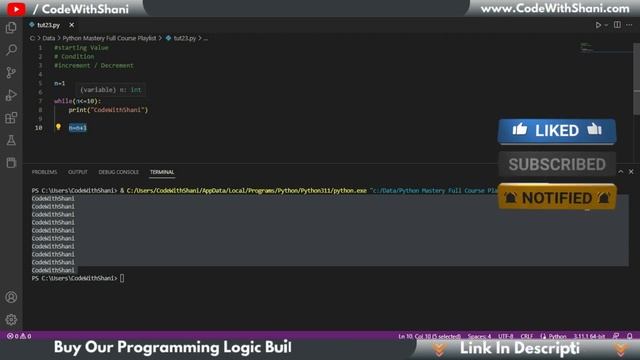Open the Extensions view

pyautogui.click(x=11, y=118)
